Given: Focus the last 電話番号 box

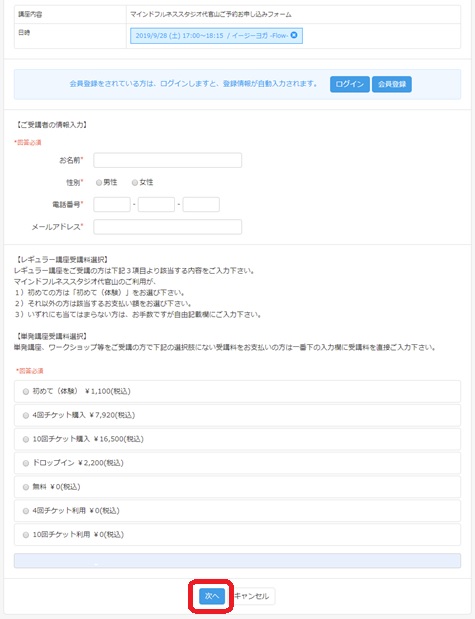Looking at the screenshot, I should [201, 204].
